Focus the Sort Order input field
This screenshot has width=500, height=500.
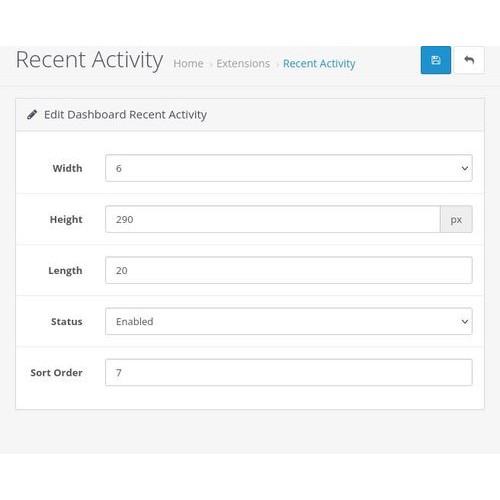pyautogui.click(x=289, y=373)
